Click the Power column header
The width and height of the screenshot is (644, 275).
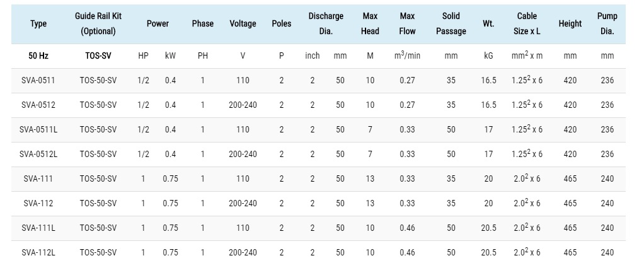158,24
